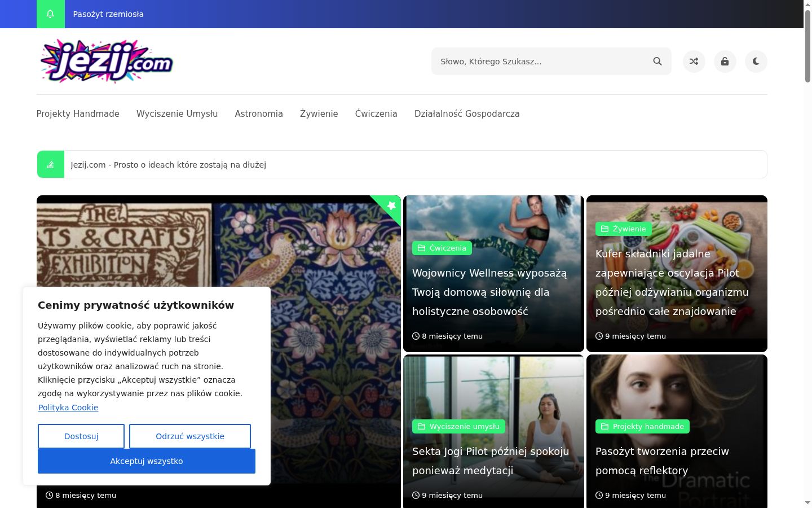Click the green news ticker icon
The image size is (812, 508).
click(51, 164)
